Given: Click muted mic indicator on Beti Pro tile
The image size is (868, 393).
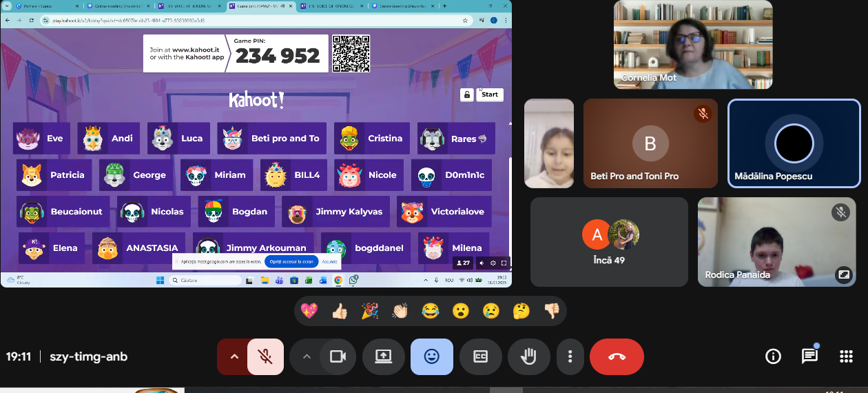Looking at the screenshot, I should click(703, 114).
